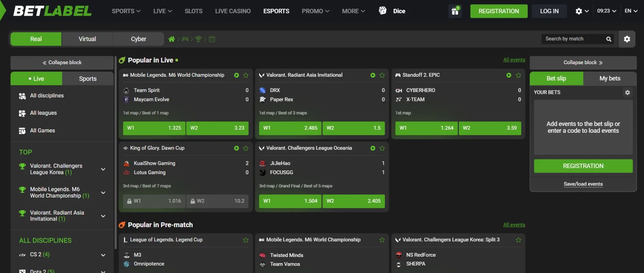Open the 09:23 time zone dropdown
Screen dimensions: 644x273
pyautogui.click(x=606, y=11)
